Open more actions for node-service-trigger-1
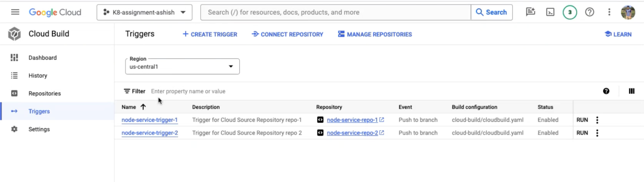 pyautogui.click(x=597, y=120)
